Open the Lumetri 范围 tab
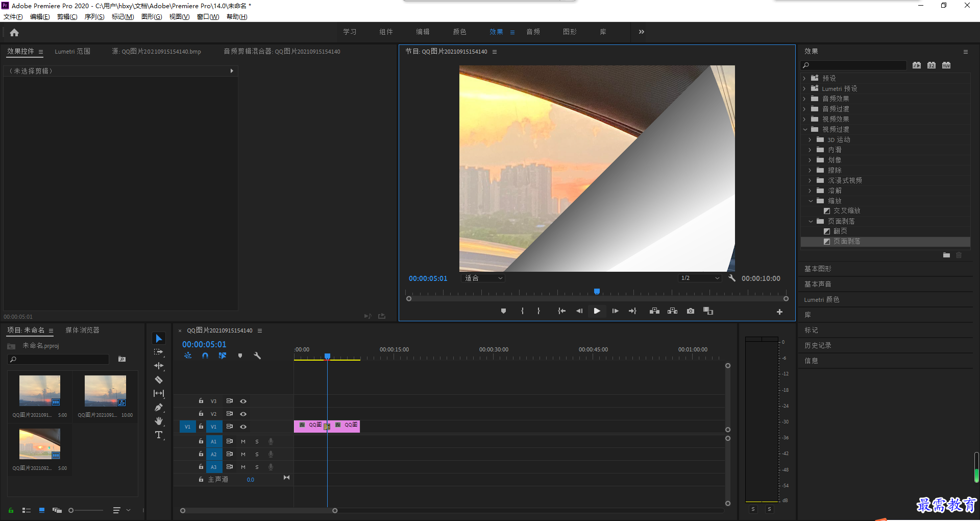 72,52
